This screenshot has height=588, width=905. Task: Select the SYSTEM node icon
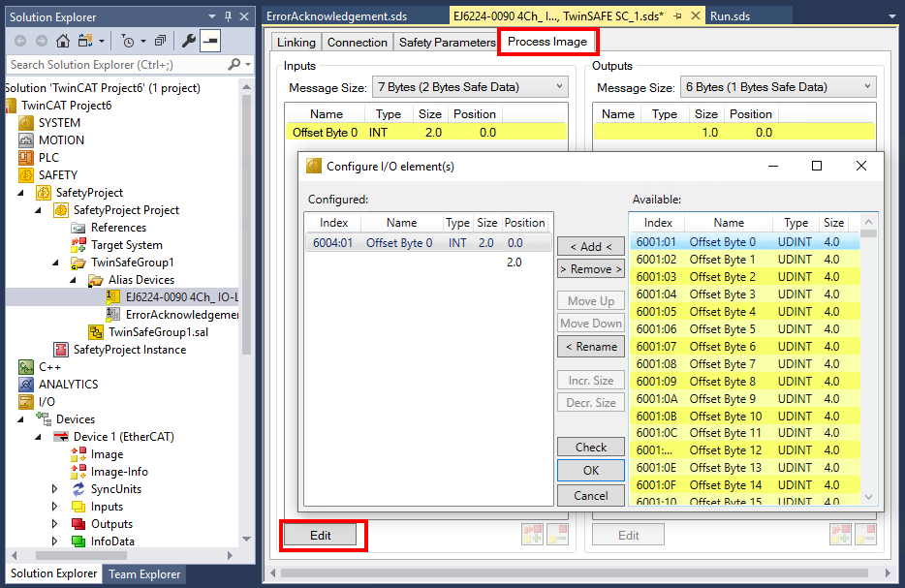26,123
